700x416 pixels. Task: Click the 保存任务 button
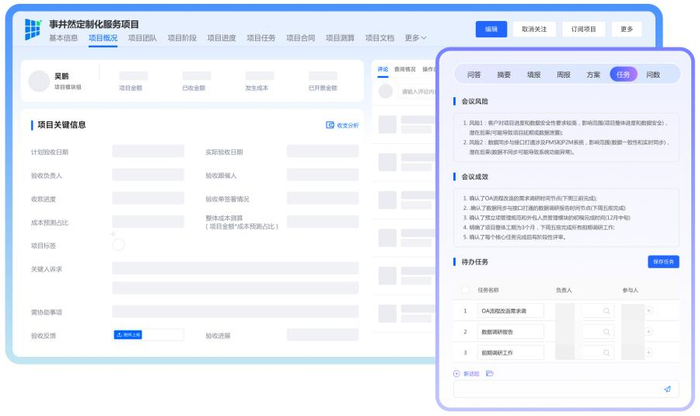663,261
